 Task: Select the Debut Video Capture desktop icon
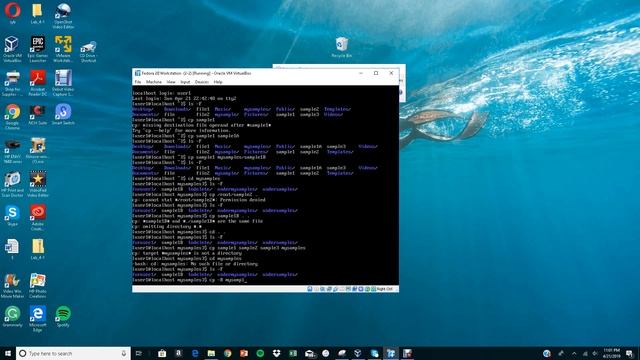[63, 83]
